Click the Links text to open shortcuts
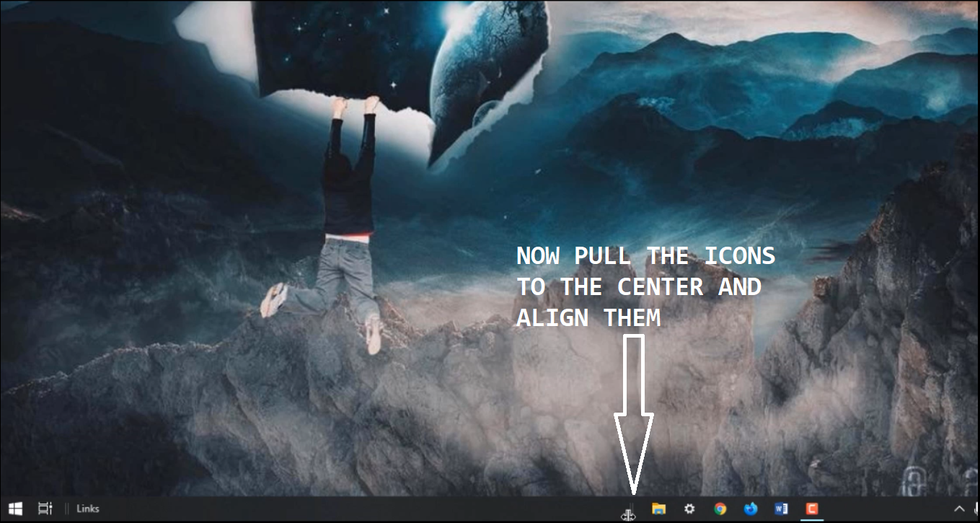The image size is (980, 523). point(87,509)
